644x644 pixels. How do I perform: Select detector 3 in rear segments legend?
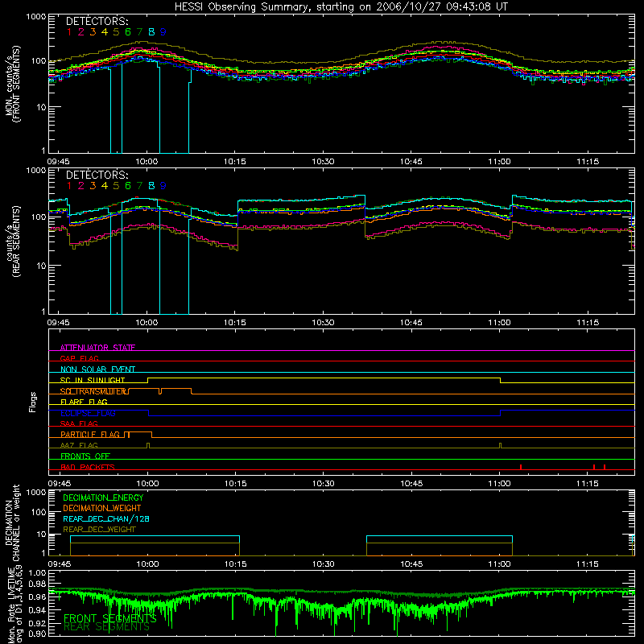(93, 186)
